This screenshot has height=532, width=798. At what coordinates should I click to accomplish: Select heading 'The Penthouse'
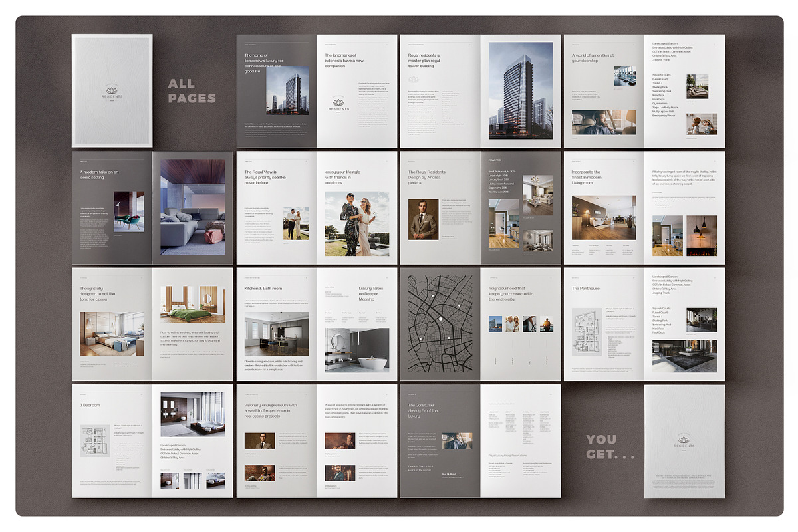click(x=586, y=289)
